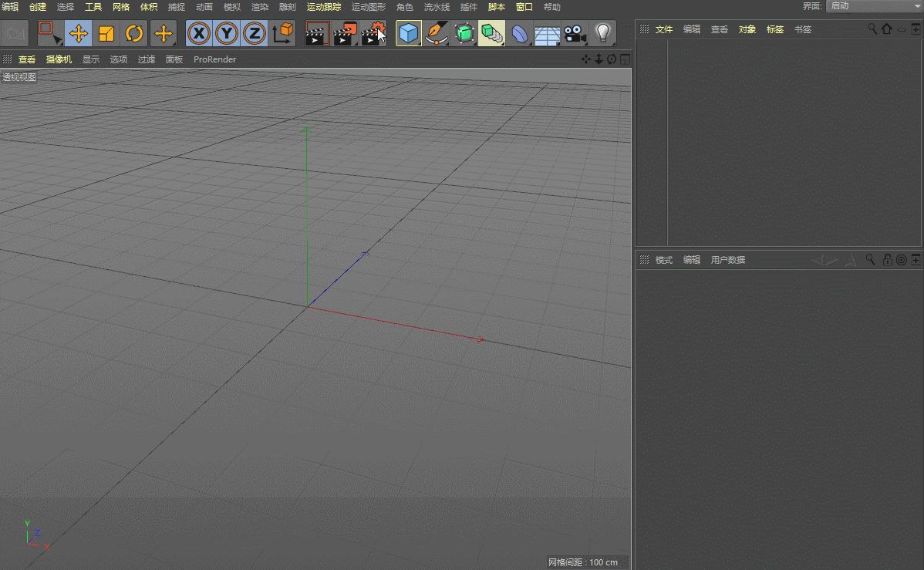Image resolution: width=924 pixels, height=570 pixels.
Task: Open the 运动图形 menu
Action: pyautogui.click(x=369, y=7)
